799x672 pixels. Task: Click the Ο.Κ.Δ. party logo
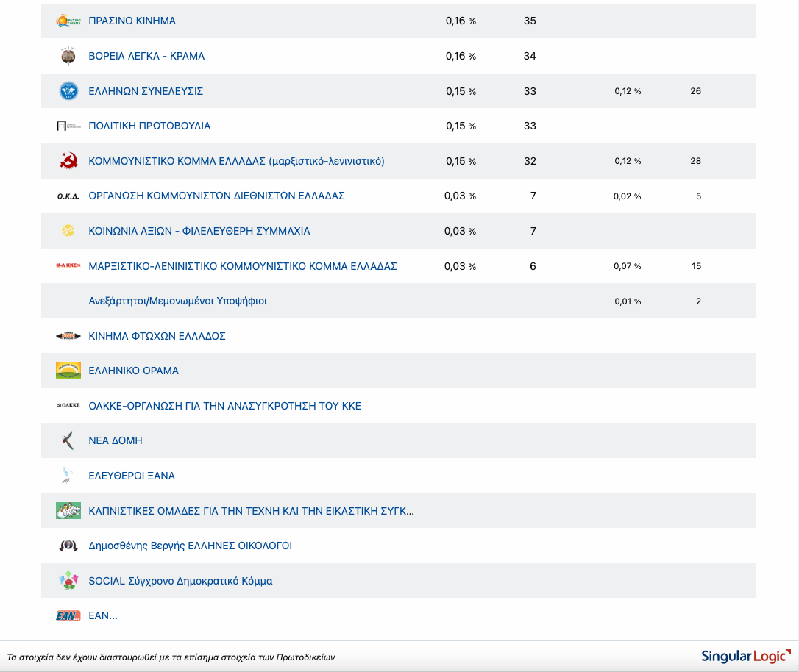click(68, 196)
